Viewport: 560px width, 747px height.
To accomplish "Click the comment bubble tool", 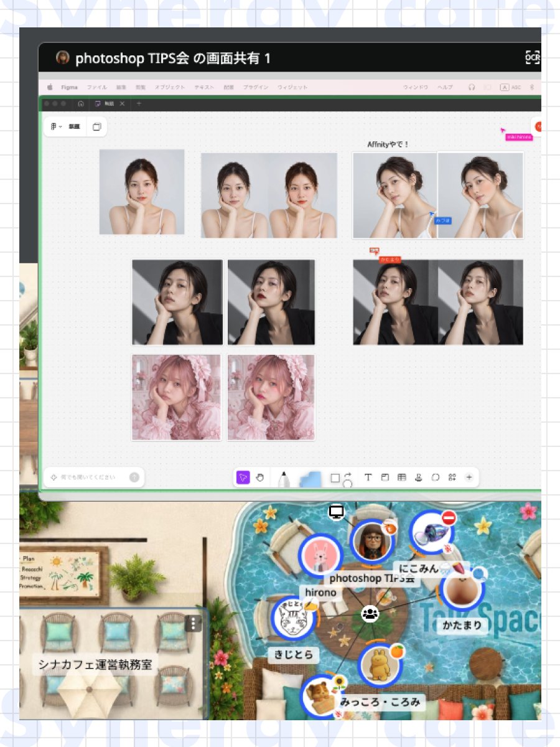I will click(436, 477).
